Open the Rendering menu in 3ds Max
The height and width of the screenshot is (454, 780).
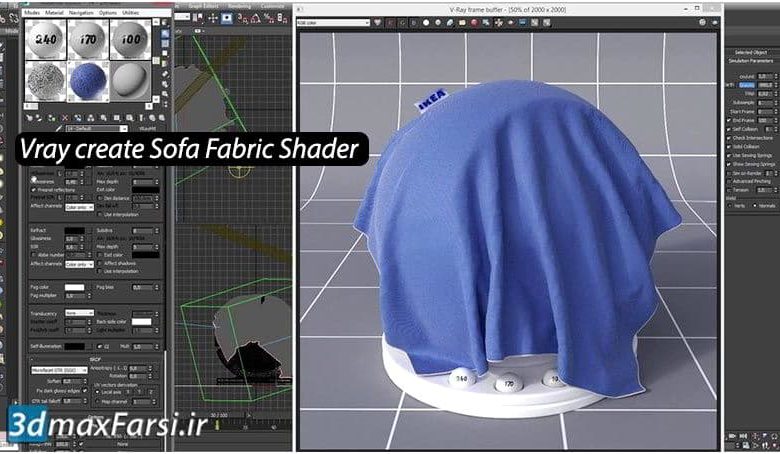pyautogui.click(x=239, y=6)
